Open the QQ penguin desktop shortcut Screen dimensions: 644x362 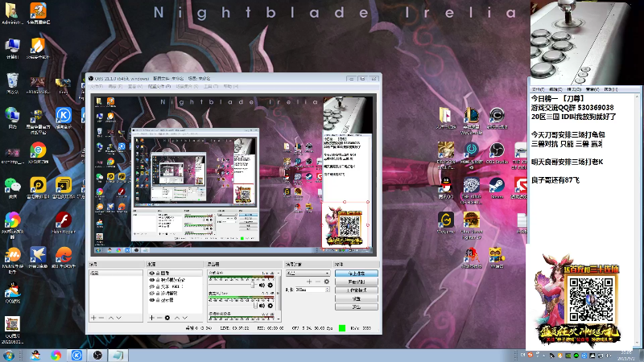tap(446, 188)
